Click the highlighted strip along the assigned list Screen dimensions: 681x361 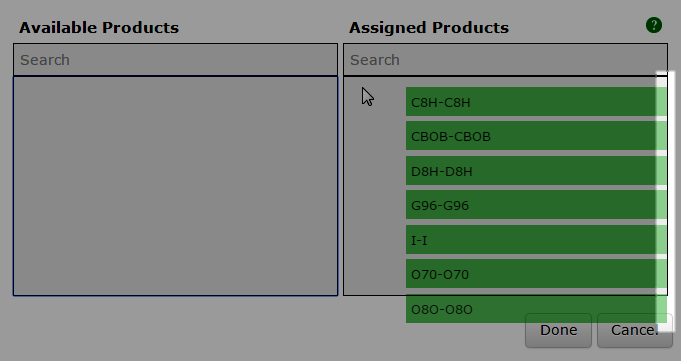[665, 202]
